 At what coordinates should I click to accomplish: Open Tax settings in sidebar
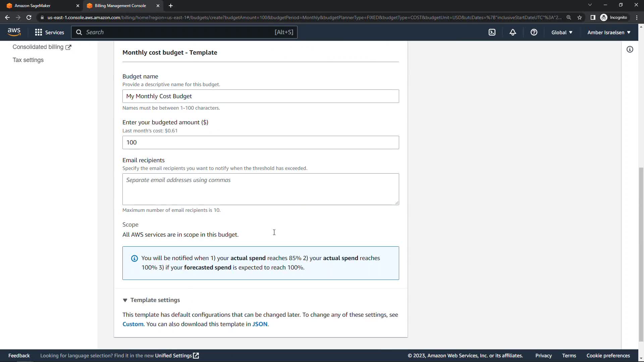(x=28, y=60)
